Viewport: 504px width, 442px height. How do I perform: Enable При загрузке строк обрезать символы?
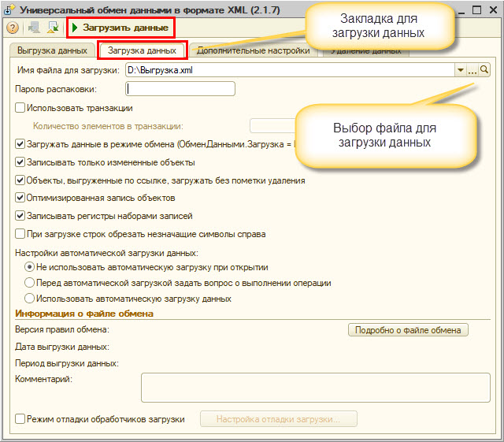(20, 233)
